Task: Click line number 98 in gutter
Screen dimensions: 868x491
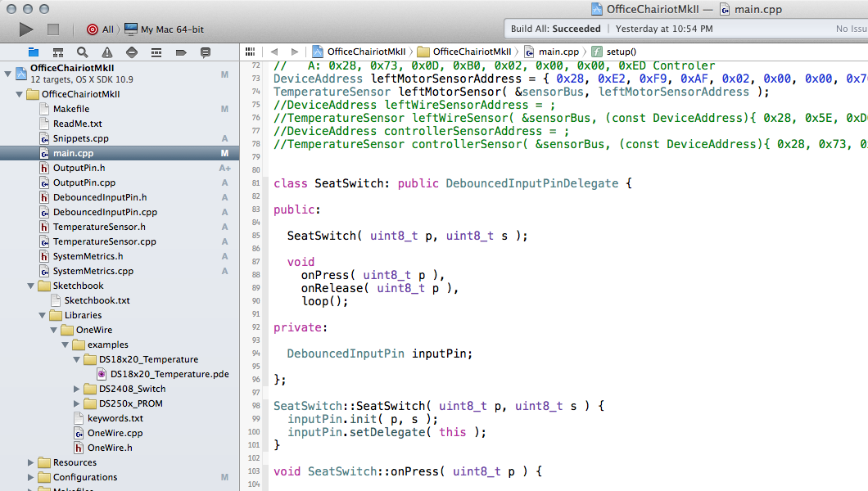Action: click(x=255, y=406)
